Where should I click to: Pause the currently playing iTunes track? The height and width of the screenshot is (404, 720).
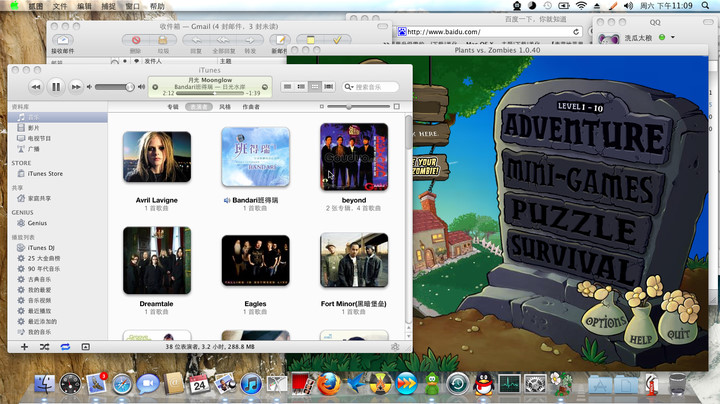click(x=56, y=87)
